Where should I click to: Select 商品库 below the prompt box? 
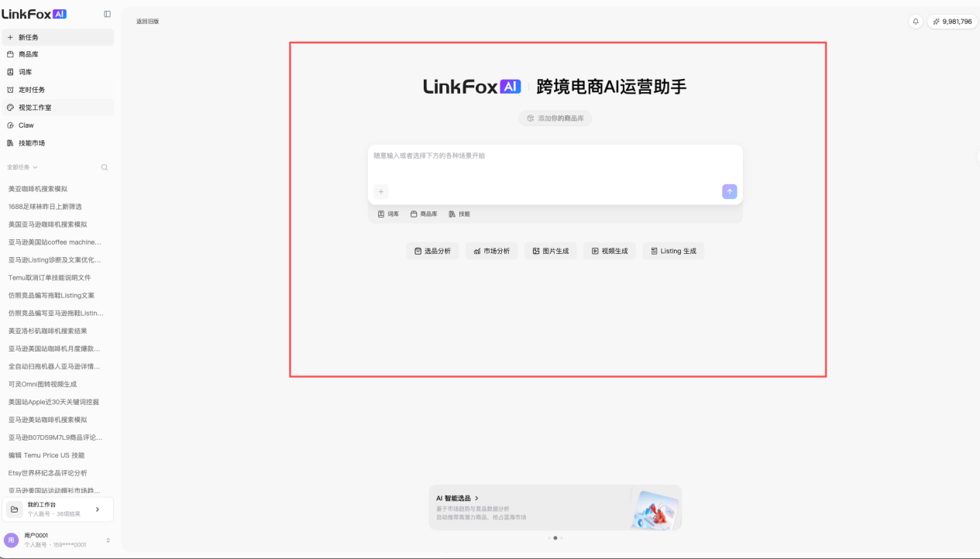point(424,214)
